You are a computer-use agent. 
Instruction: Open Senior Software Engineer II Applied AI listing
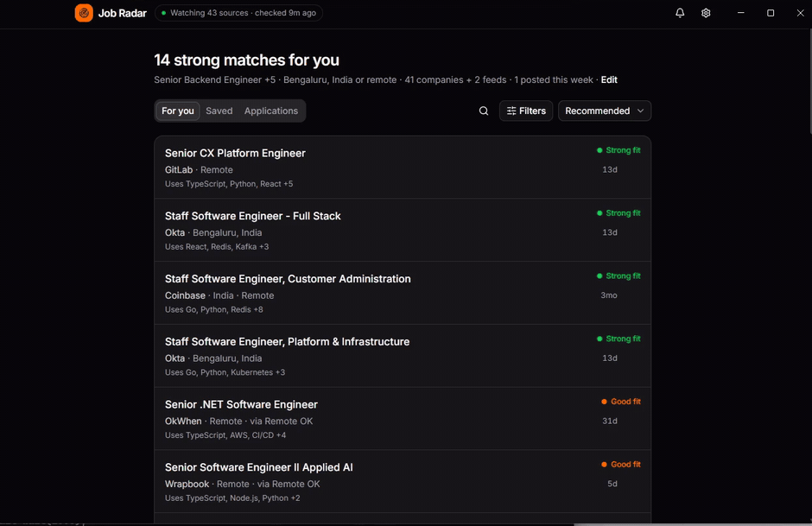[x=403, y=481]
